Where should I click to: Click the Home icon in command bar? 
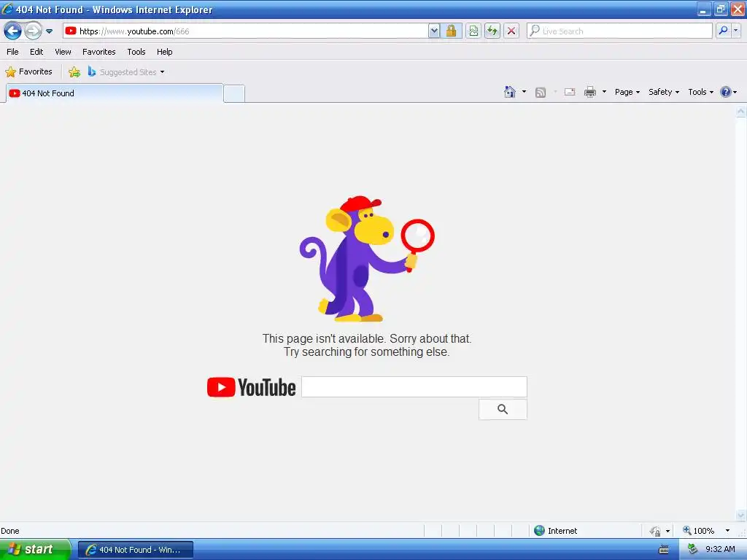[510, 92]
